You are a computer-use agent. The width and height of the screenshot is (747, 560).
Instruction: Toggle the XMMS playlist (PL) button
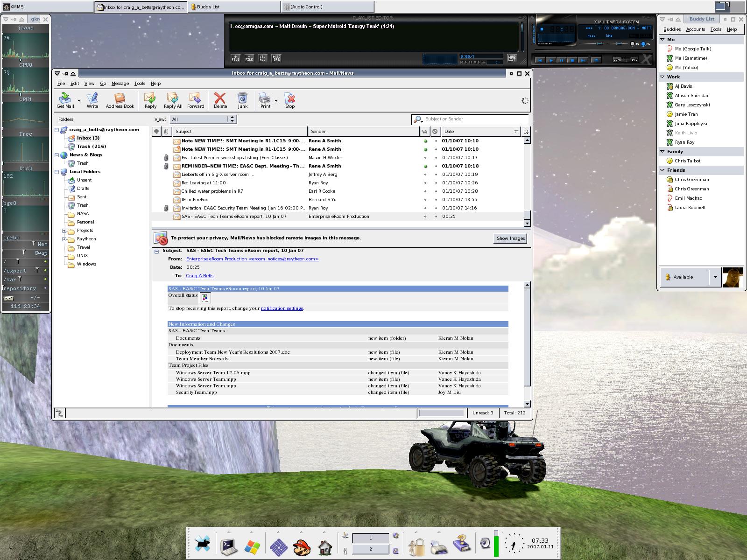[x=646, y=44]
